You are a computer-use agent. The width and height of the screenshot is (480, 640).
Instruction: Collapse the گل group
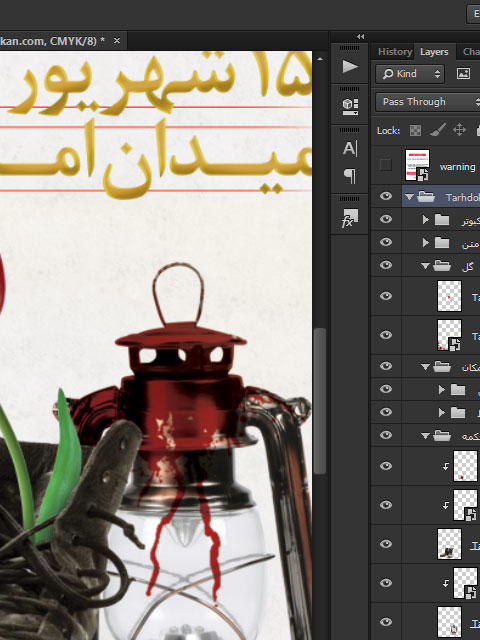425,266
